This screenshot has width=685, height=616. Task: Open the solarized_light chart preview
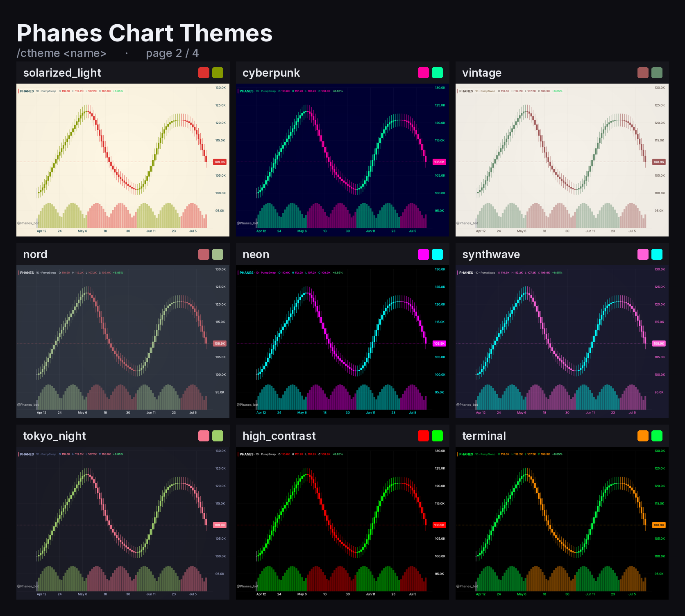click(x=123, y=160)
